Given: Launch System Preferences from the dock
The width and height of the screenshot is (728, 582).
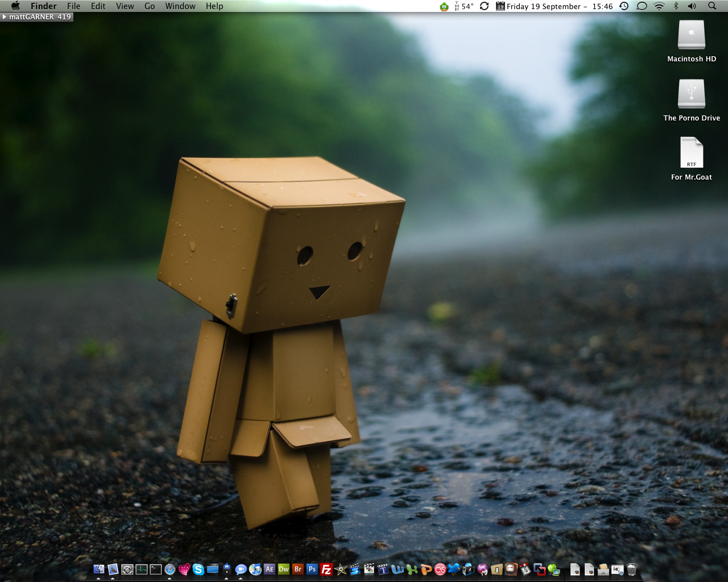Looking at the screenshot, I should tap(127, 569).
